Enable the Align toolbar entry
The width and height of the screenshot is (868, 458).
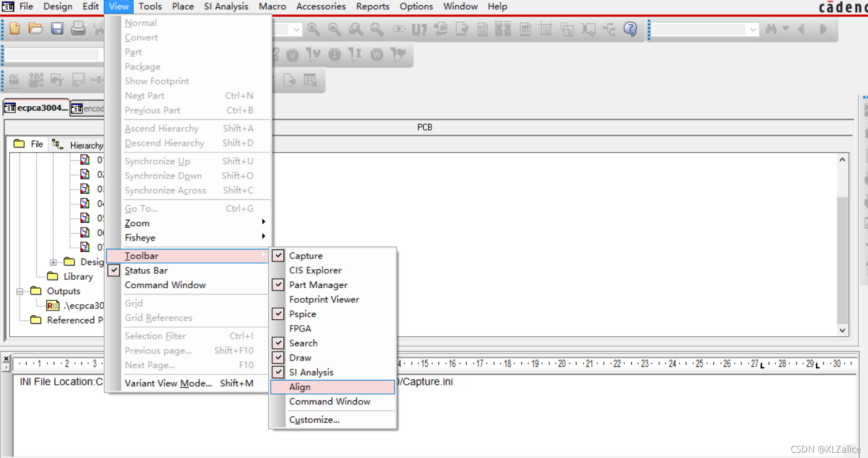[x=333, y=387]
